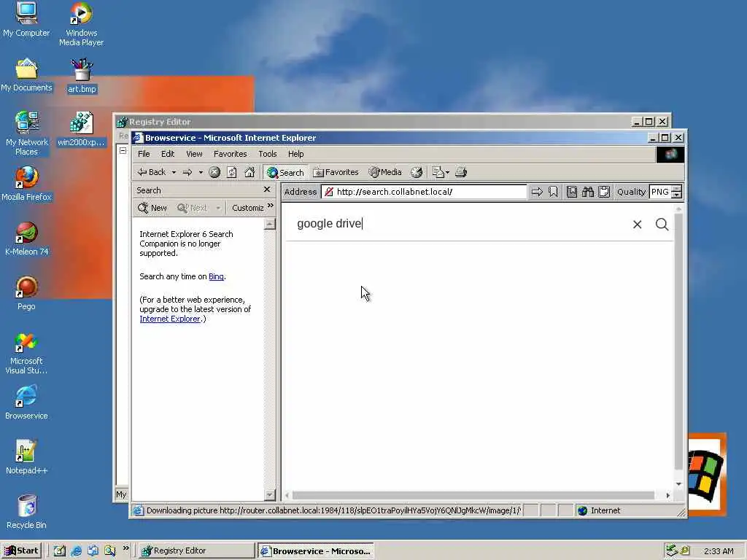
Task: Close the Search side pane
Action: pos(267,190)
